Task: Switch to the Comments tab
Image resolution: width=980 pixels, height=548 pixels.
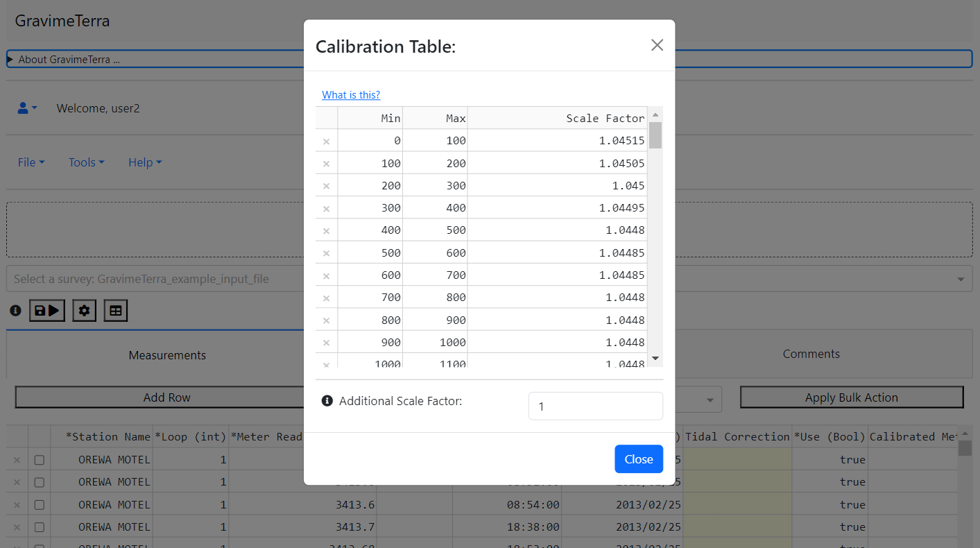Action: (811, 354)
